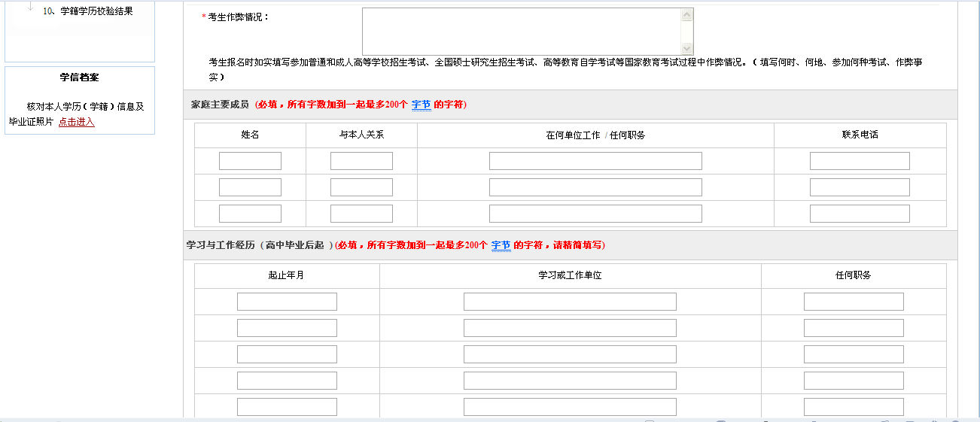The image size is (980, 422).
Task: Click the 字节 link in 家庭主要成员 header
Action: 421,105
